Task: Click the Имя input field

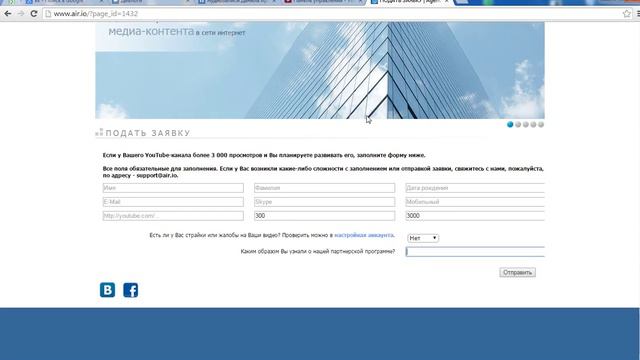Action: pos(173,188)
